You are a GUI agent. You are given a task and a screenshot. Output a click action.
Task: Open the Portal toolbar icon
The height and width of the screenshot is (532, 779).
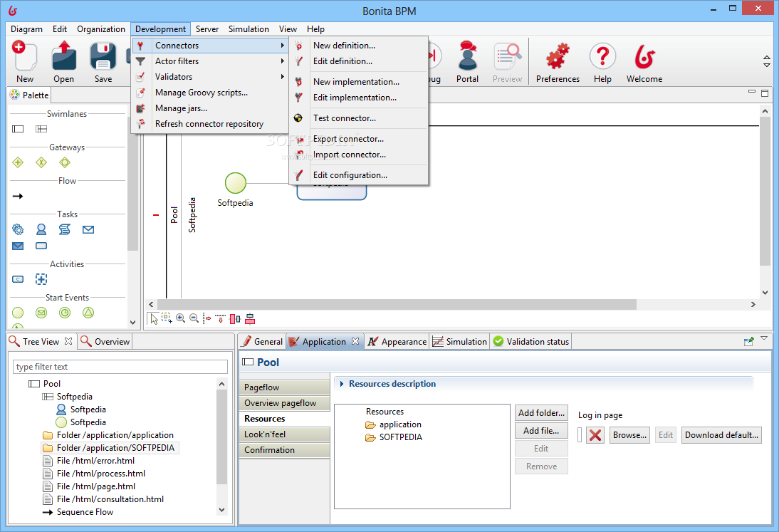[x=467, y=56]
